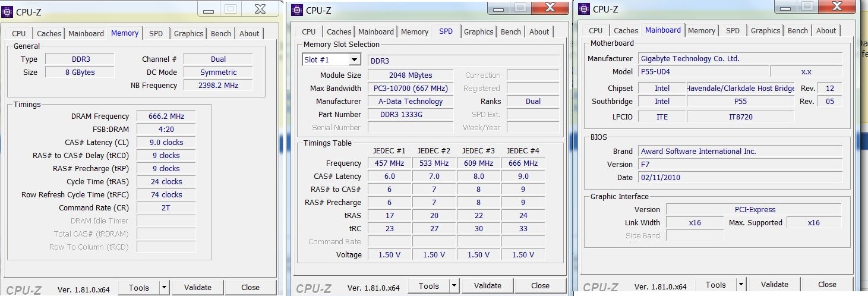The image size is (868, 296).
Task: Click Close button in Mainboard window
Action: tap(827, 285)
